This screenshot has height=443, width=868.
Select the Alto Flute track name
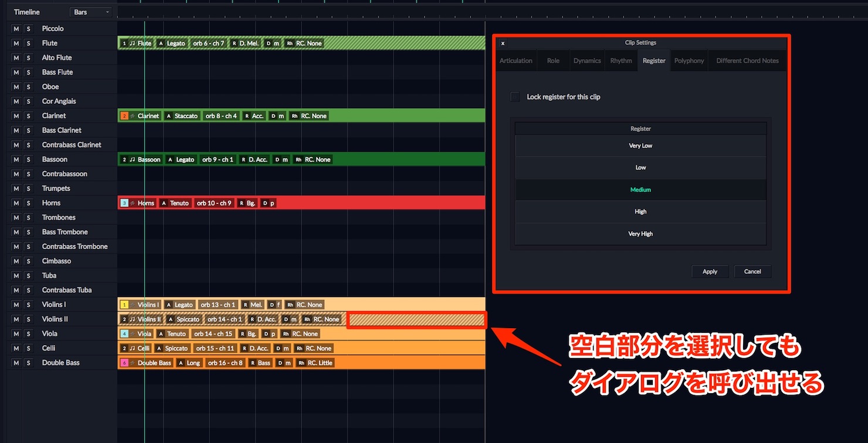pos(57,58)
